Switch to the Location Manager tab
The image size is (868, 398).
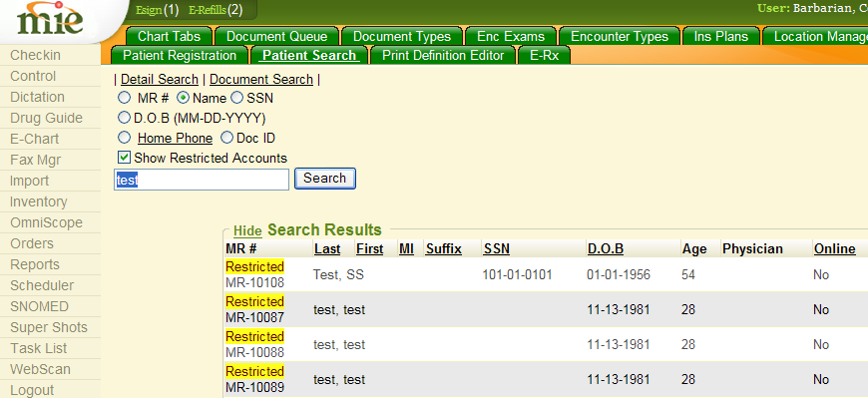(x=815, y=37)
